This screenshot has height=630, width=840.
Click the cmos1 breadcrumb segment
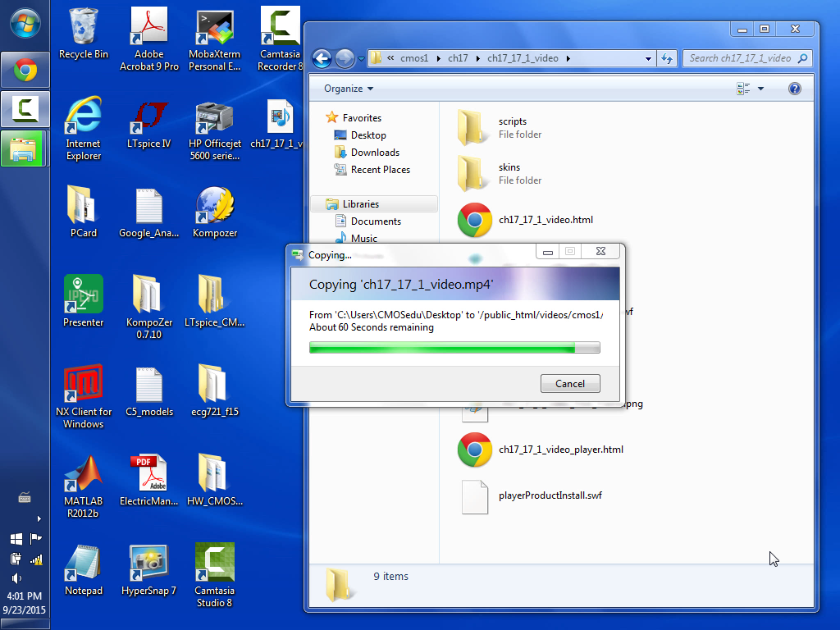coord(414,58)
